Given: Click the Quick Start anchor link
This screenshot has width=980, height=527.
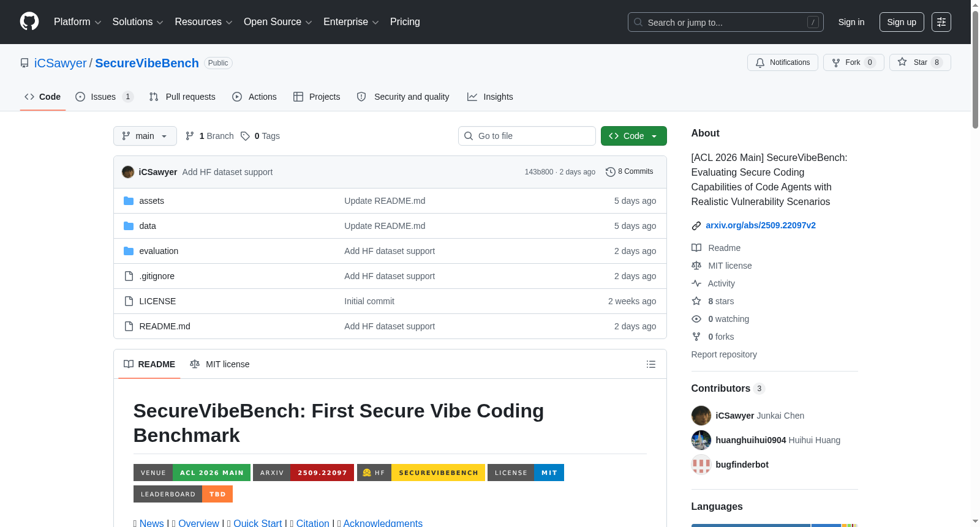Looking at the screenshot, I should [258, 523].
